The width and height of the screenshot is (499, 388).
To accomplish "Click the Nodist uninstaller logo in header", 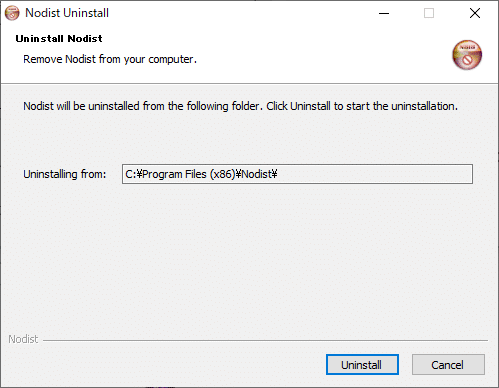I will pyautogui.click(x=467, y=55).
